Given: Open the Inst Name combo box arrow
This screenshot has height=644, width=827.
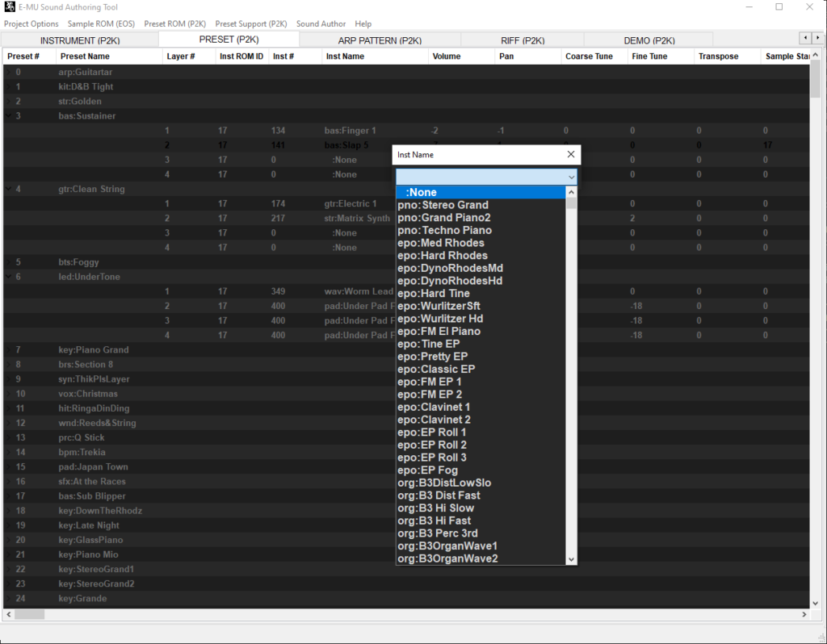Looking at the screenshot, I should 571,177.
